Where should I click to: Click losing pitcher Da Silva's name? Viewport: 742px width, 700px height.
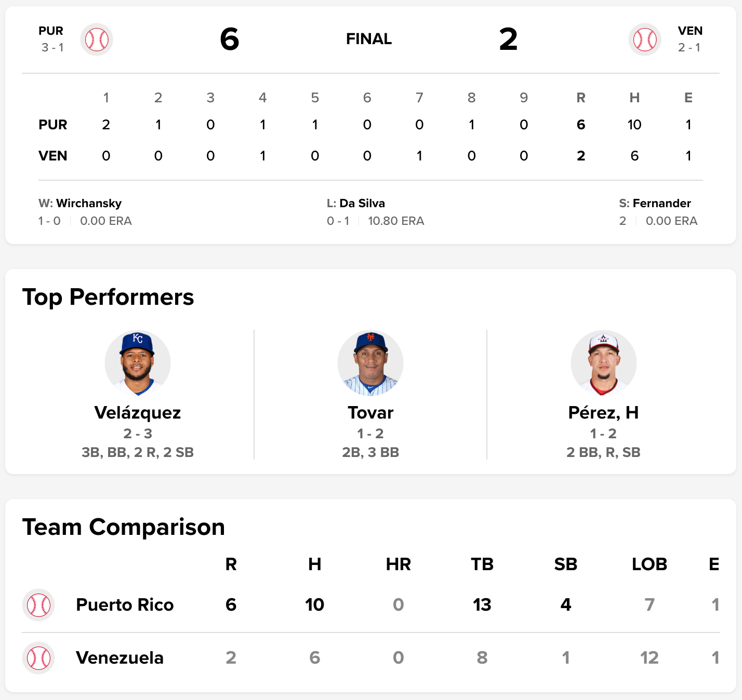click(x=362, y=203)
